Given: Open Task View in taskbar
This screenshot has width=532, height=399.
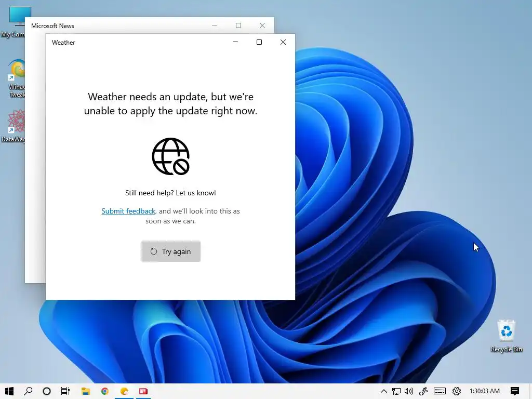Looking at the screenshot, I should click(x=65, y=391).
